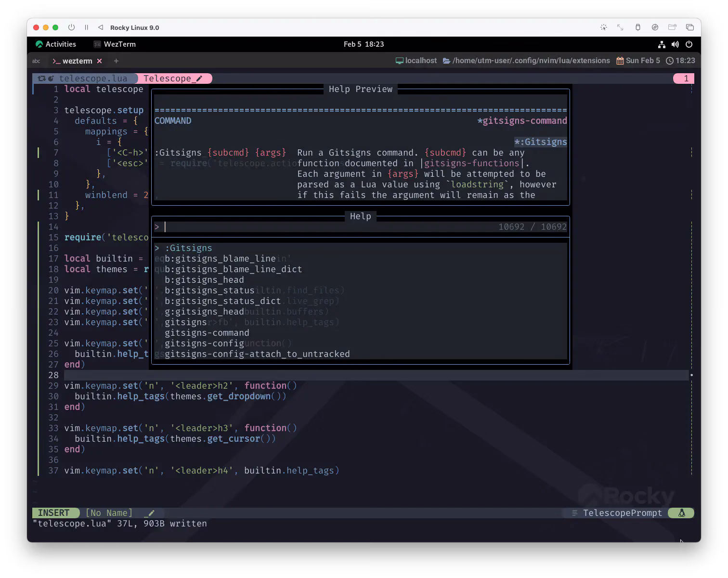Click the folder icon beside the nvim path
This screenshot has height=578, width=728.
[x=446, y=61]
